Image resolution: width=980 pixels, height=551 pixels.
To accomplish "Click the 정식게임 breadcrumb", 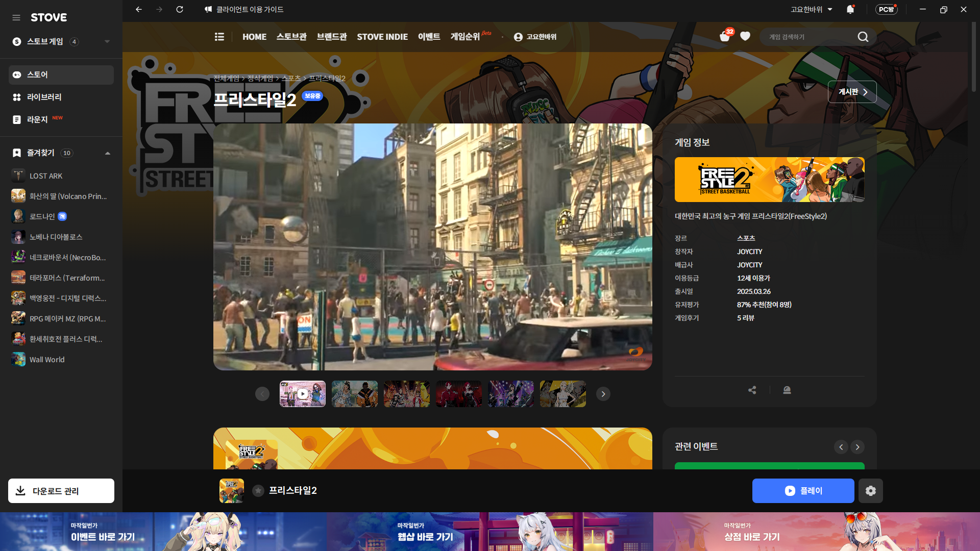I will pos(260,78).
